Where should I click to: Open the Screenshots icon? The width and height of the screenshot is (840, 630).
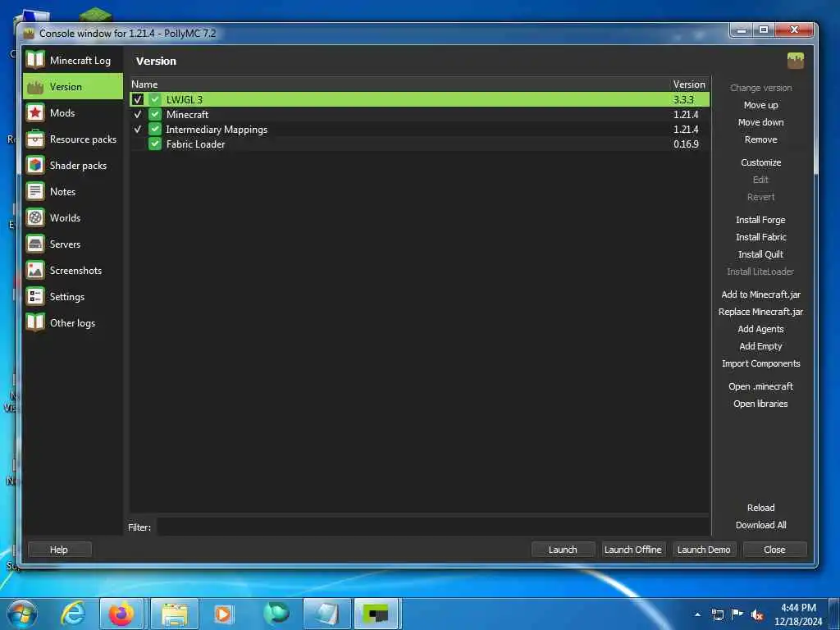(35, 270)
